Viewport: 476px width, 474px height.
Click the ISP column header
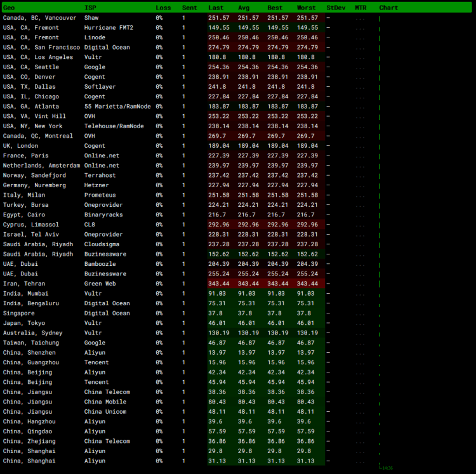(x=90, y=8)
